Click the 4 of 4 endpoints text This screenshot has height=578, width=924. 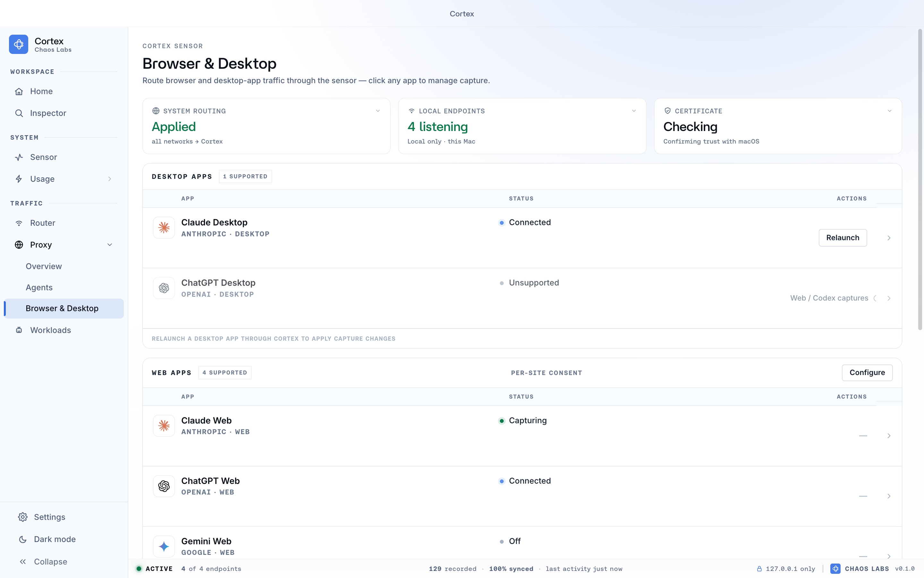211,569
